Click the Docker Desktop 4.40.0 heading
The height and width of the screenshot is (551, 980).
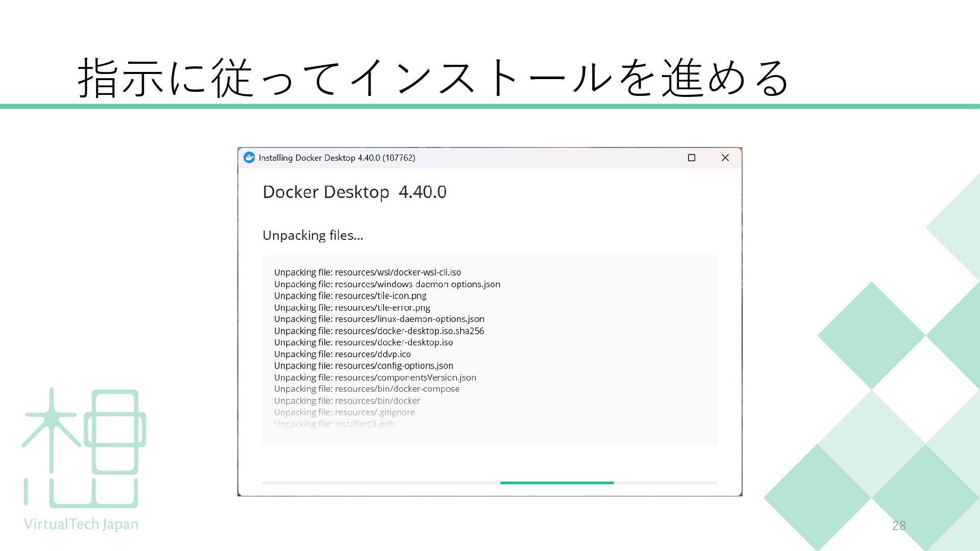(354, 192)
